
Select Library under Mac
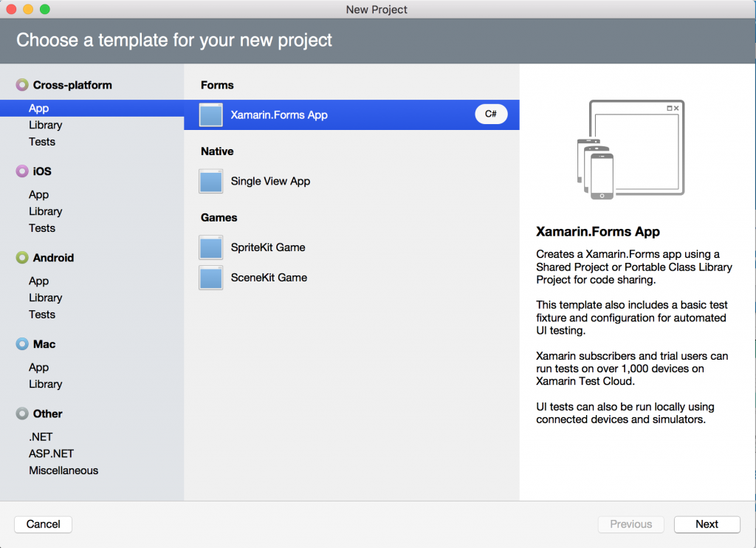click(45, 384)
